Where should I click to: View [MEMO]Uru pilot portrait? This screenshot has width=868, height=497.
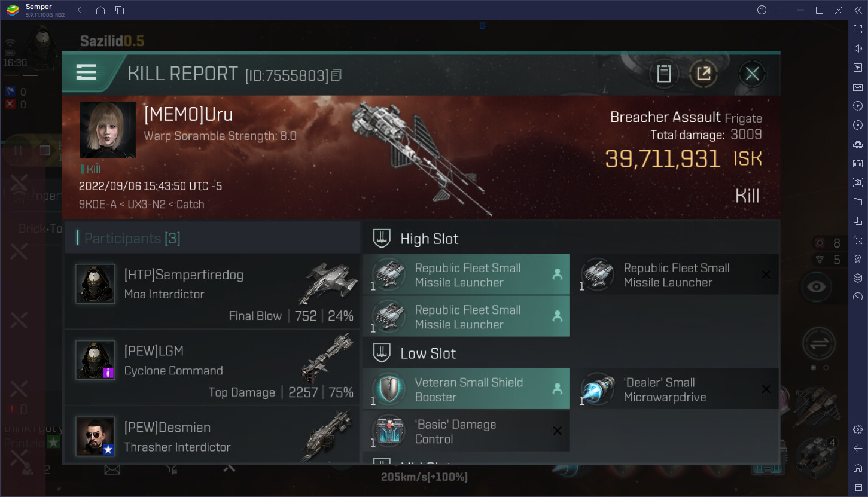[108, 130]
